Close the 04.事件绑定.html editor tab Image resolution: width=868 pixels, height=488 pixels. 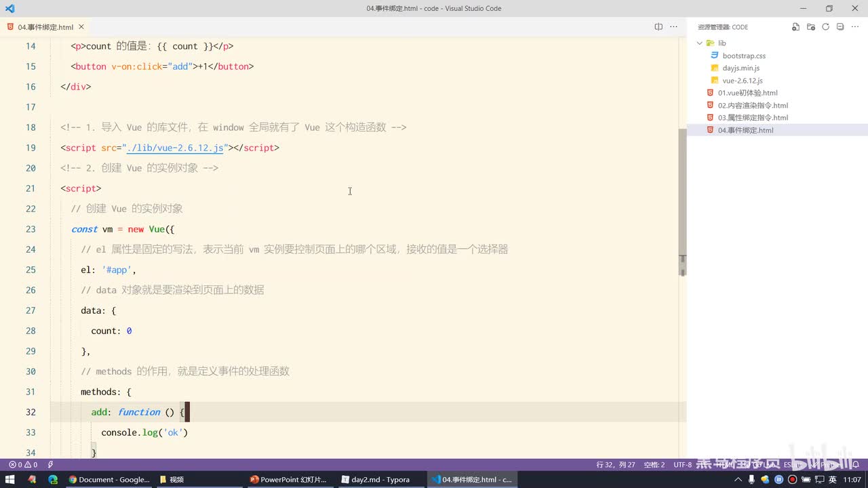click(x=82, y=27)
